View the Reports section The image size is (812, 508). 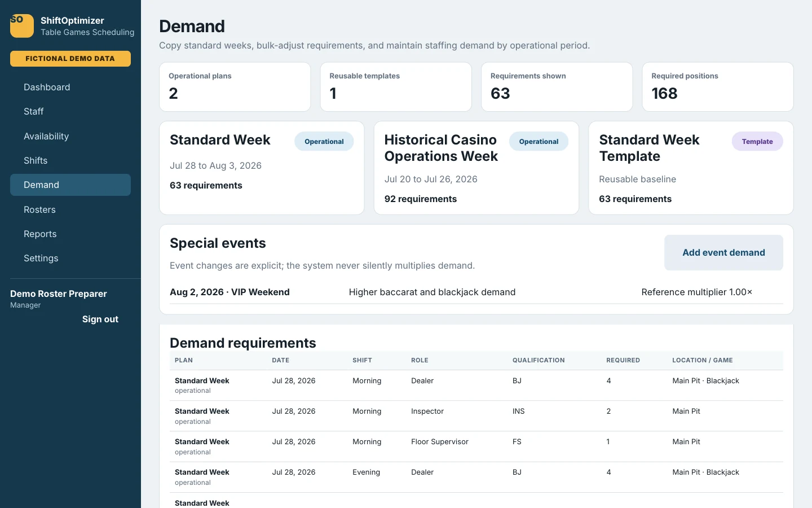pos(70,234)
